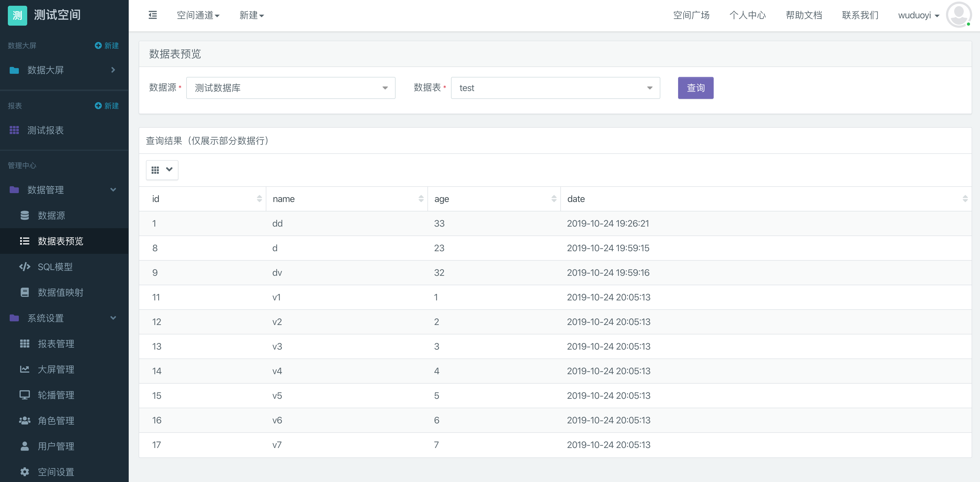The width and height of the screenshot is (980, 482).
Task: Click the 数据大屏 folder icon
Action: [14, 70]
